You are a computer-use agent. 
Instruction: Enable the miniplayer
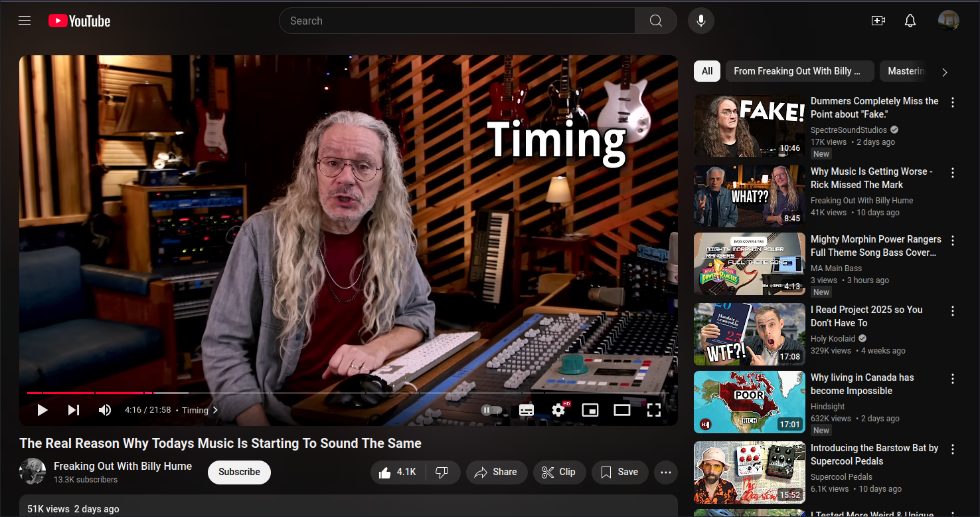click(590, 410)
